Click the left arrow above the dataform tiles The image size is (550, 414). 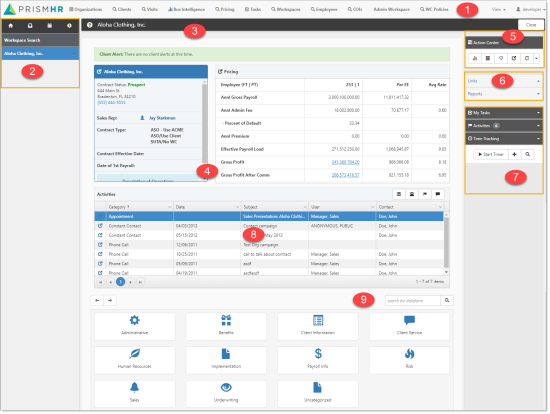click(97, 300)
